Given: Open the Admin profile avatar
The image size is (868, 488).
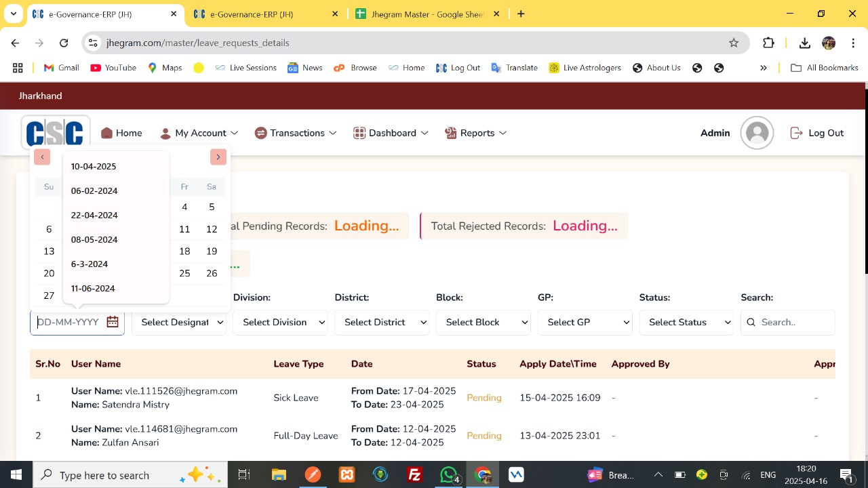Looking at the screenshot, I should pos(757,133).
